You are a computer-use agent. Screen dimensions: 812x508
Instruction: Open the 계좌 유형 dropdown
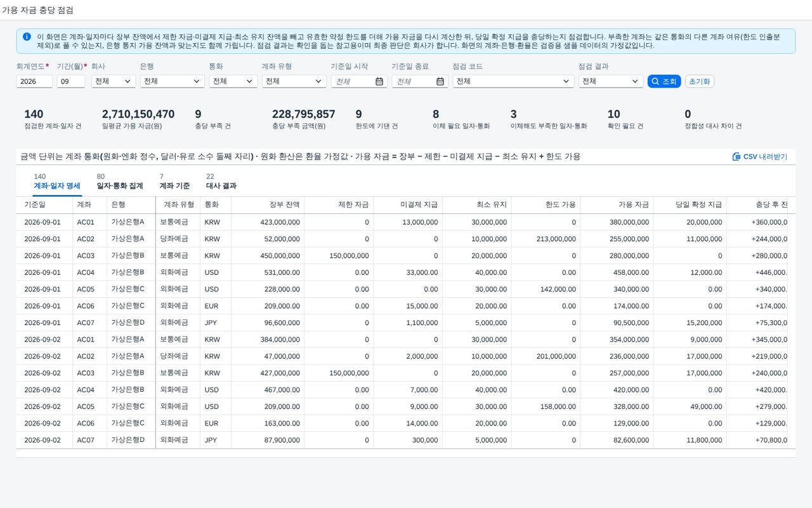[x=294, y=81]
